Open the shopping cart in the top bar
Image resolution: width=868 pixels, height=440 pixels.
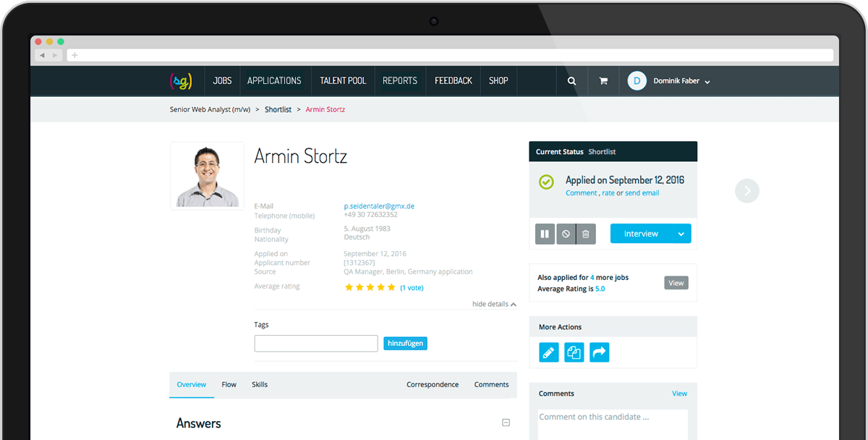coord(603,80)
